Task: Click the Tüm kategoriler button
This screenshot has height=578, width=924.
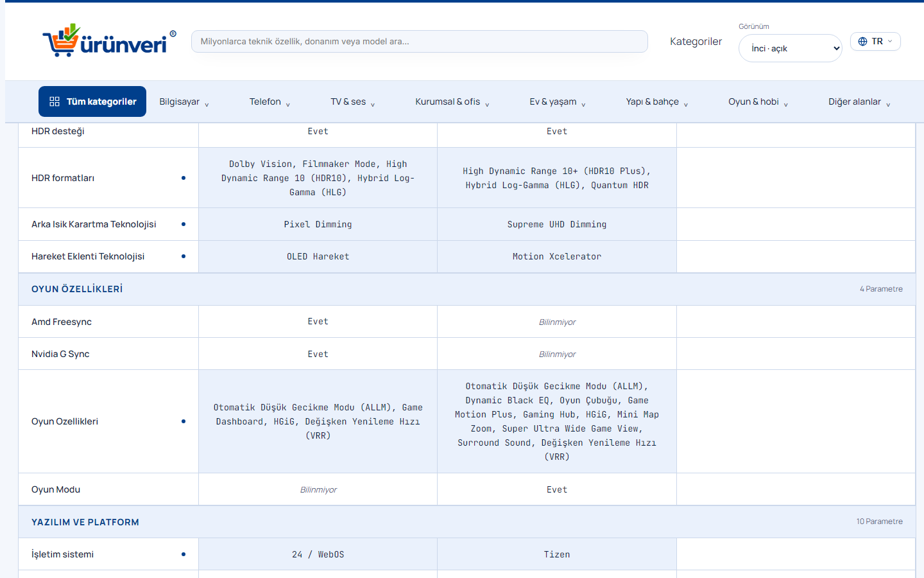Action: coord(92,101)
